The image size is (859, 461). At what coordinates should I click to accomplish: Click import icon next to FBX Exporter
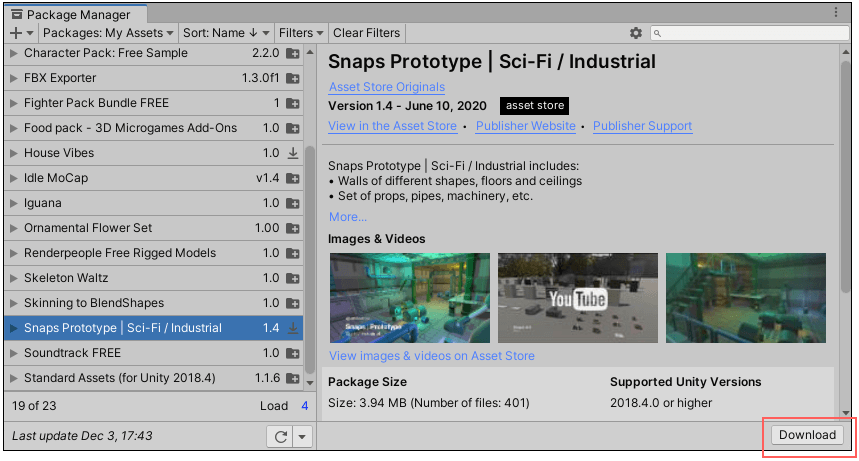point(293,78)
